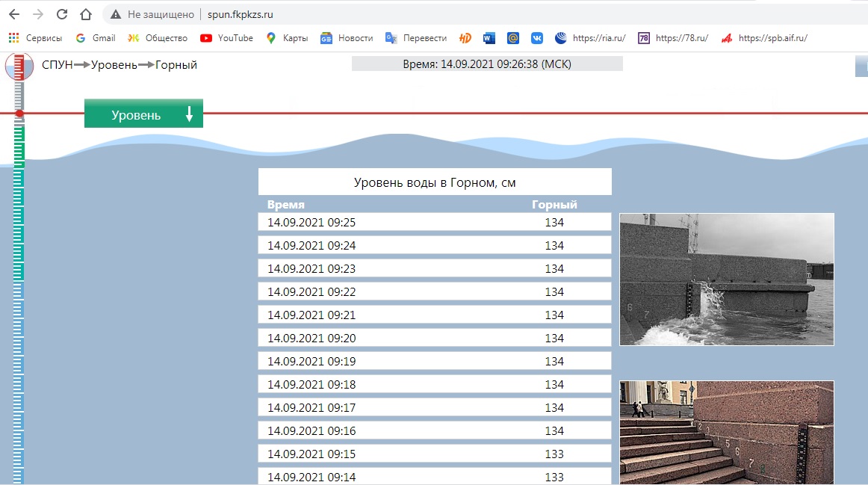
Task: Select Уровень in the breadcrumb path
Action: coord(114,65)
